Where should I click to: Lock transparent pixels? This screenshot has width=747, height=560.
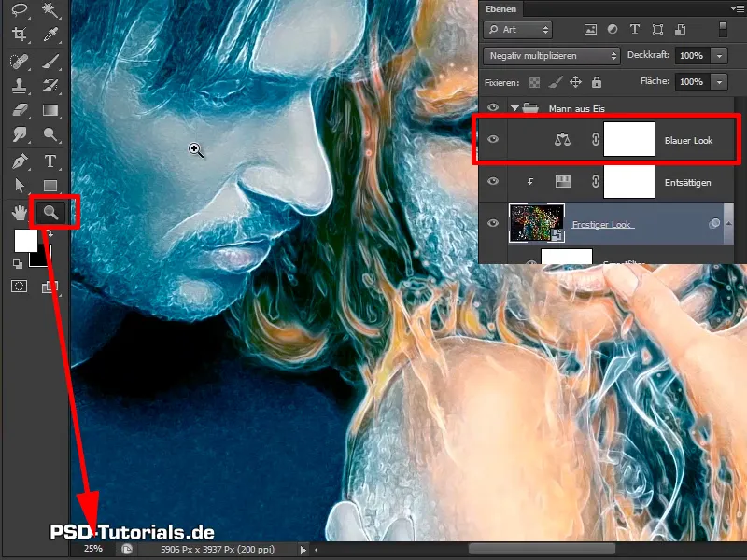coord(534,82)
